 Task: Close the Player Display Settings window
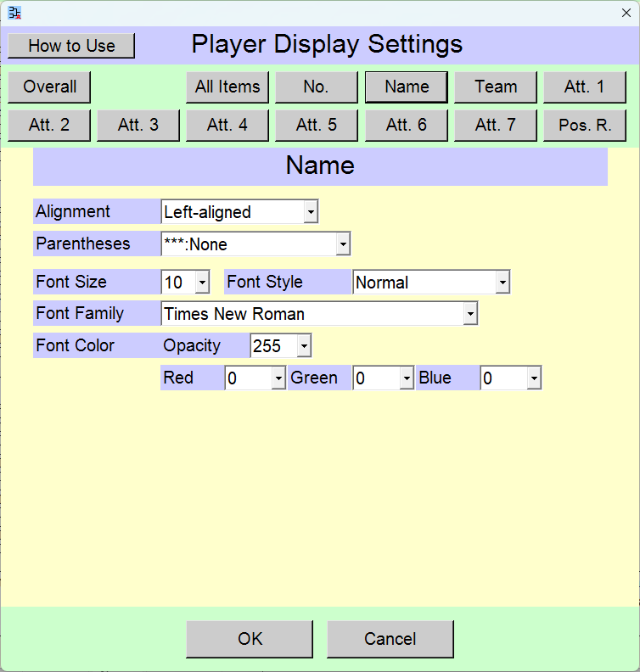click(x=626, y=13)
